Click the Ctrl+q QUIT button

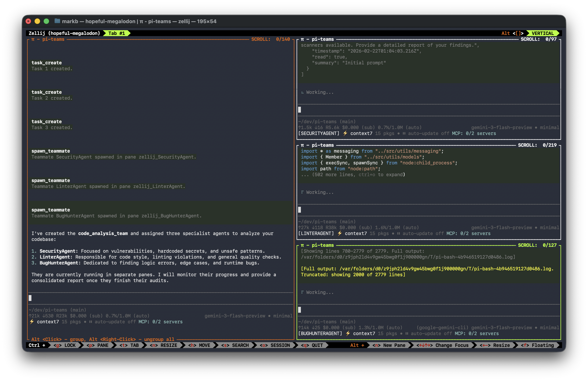312,345
